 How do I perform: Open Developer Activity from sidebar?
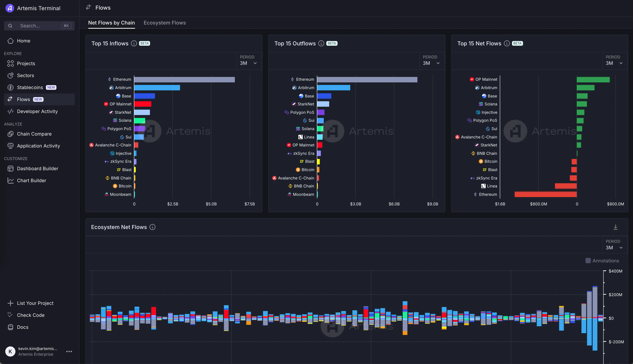pyautogui.click(x=39, y=111)
